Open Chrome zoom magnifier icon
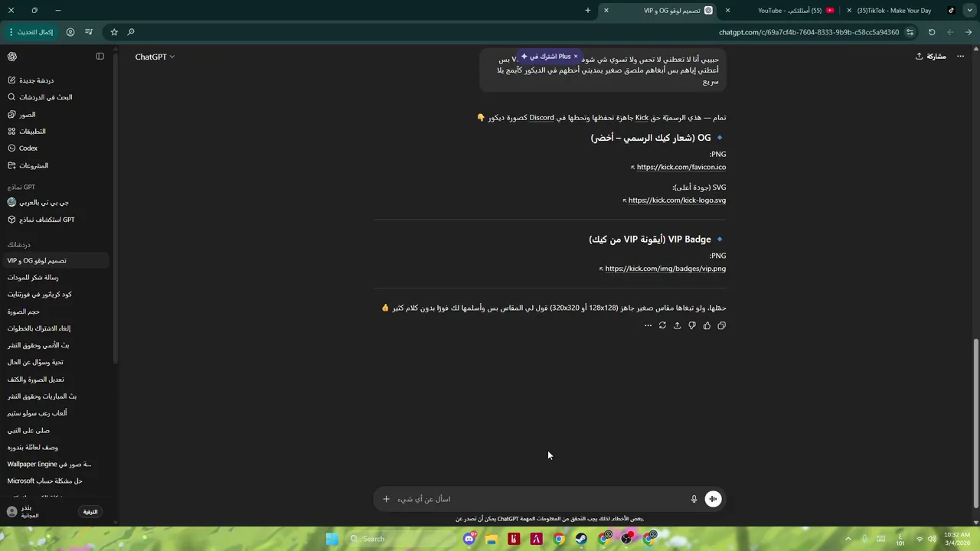Screen dimensions: 980x551 (x=131, y=32)
